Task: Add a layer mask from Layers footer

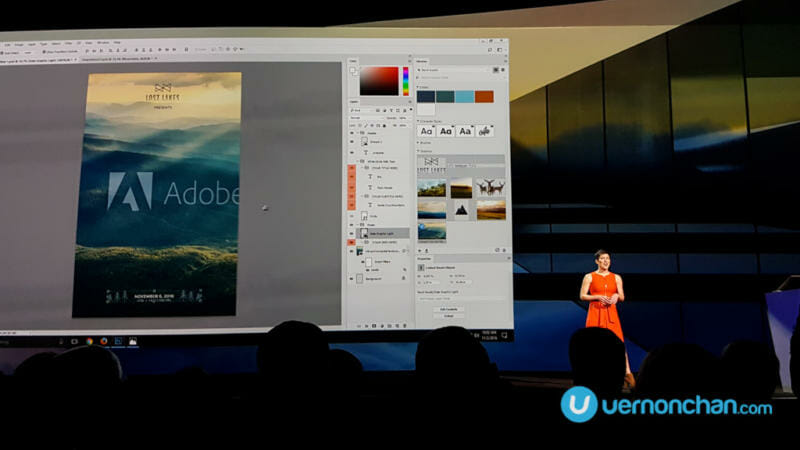Action: click(x=374, y=326)
